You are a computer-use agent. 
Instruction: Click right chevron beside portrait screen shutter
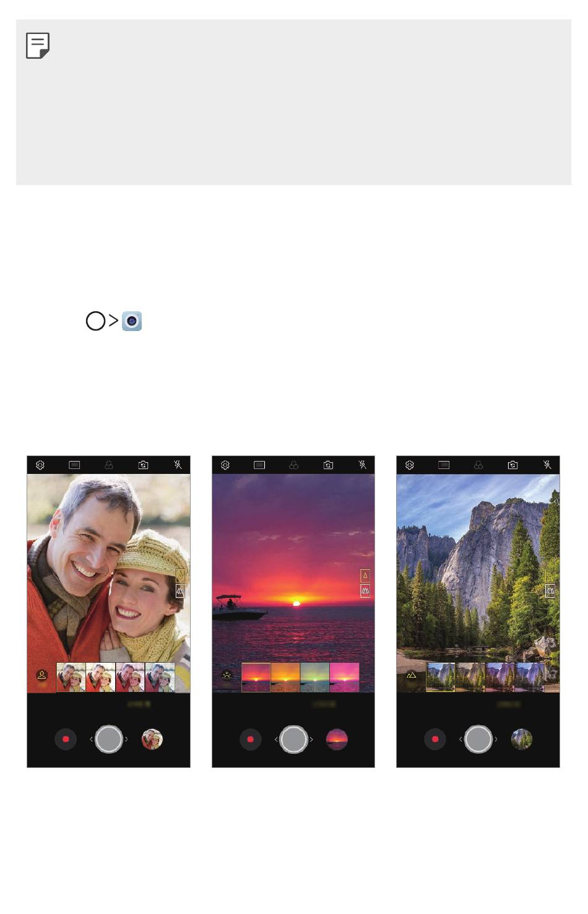(x=127, y=739)
